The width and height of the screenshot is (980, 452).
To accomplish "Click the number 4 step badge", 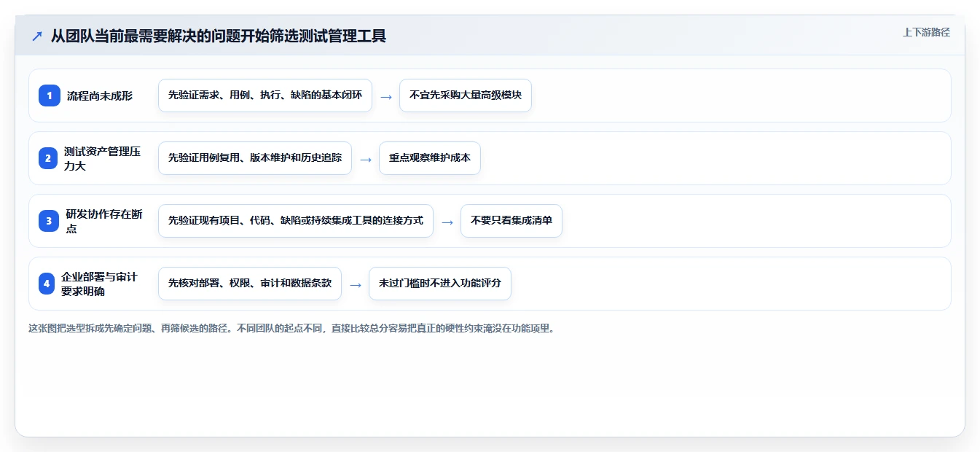I will click(47, 284).
